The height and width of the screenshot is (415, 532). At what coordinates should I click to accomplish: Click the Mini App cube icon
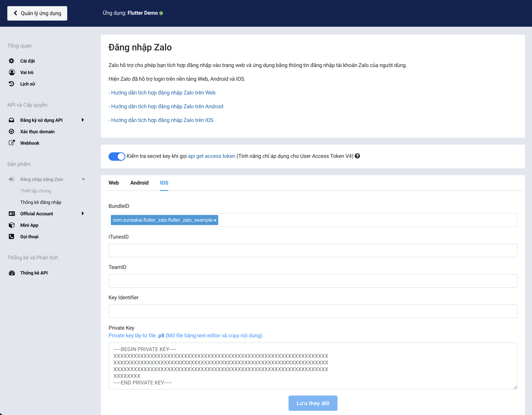[x=11, y=225]
